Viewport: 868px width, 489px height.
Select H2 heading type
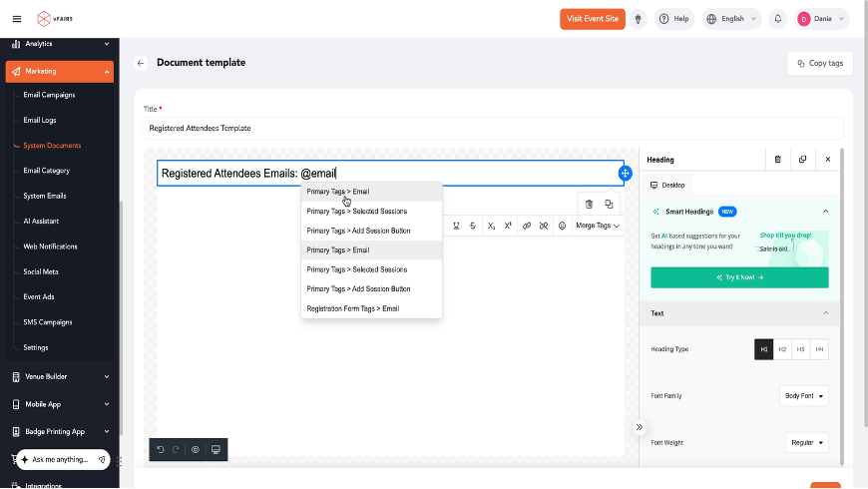pyautogui.click(x=782, y=349)
